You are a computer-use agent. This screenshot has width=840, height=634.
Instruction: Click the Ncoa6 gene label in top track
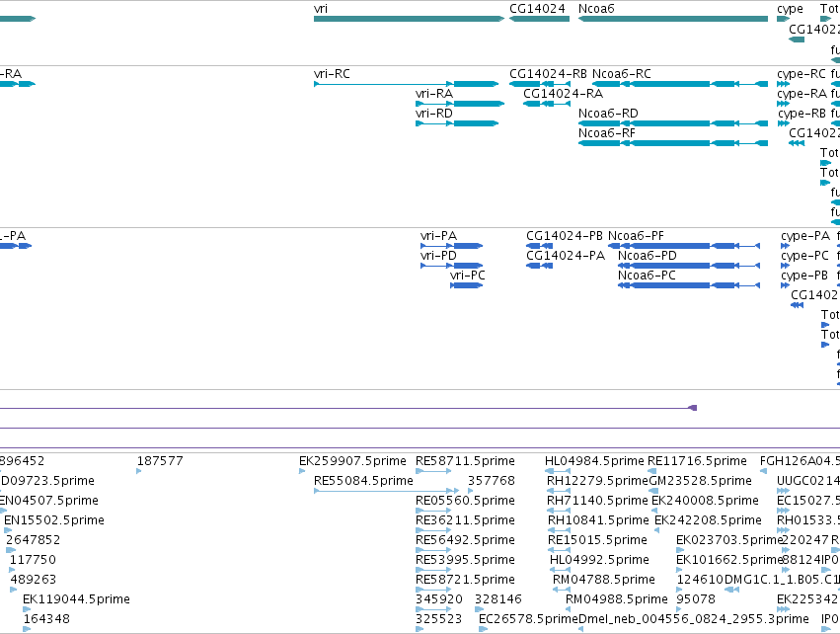(596, 9)
